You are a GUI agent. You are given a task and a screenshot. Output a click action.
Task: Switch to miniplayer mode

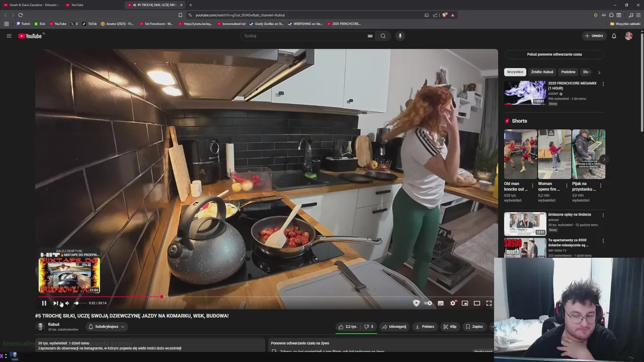pos(465,303)
